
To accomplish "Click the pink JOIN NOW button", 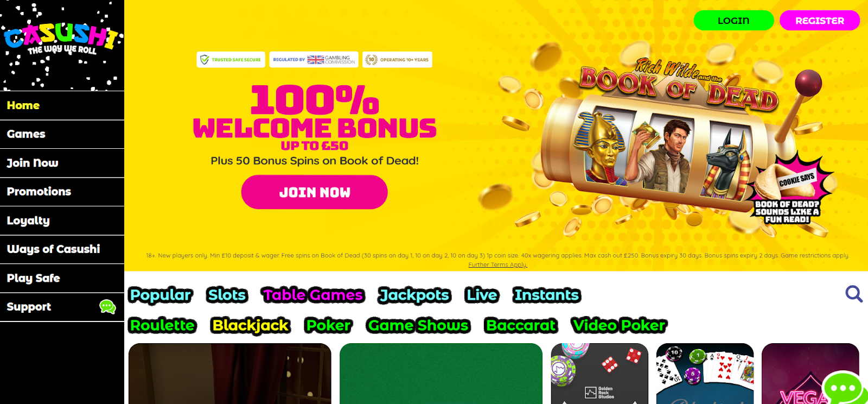I will (x=314, y=192).
